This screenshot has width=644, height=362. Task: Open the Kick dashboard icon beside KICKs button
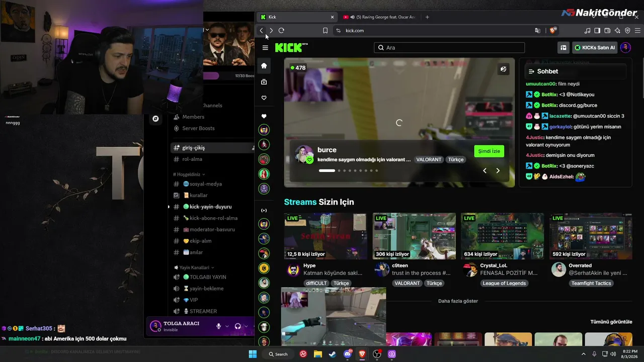(563, 48)
